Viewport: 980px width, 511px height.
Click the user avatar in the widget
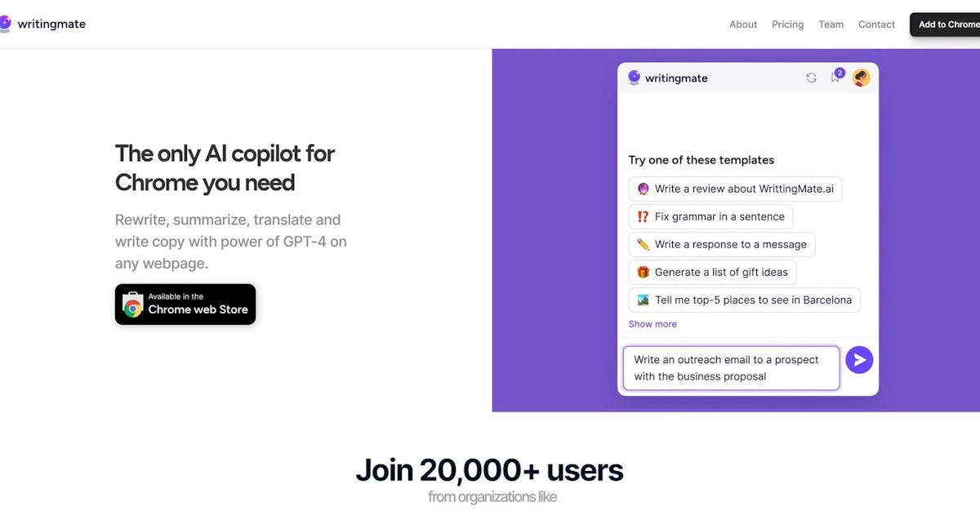(862, 78)
